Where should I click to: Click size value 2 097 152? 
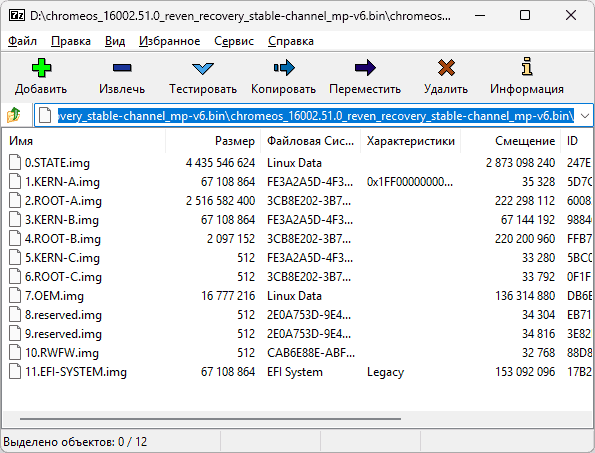pyautogui.click(x=231, y=239)
